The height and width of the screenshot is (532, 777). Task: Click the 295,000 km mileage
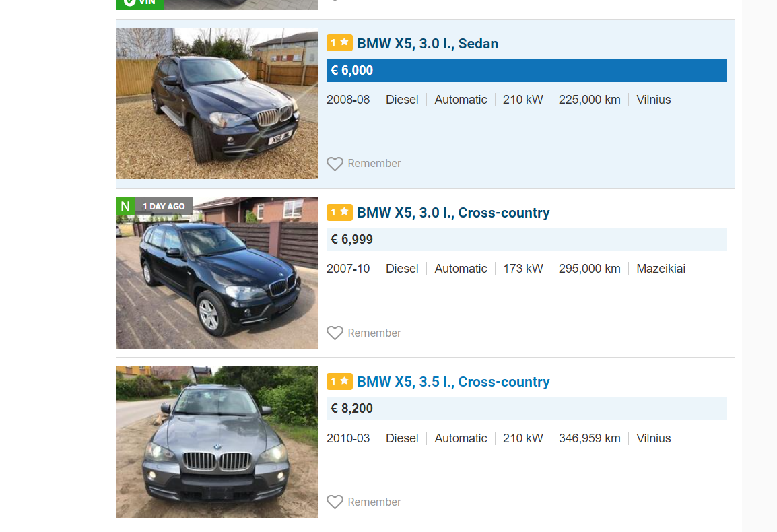click(x=590, y=269)
